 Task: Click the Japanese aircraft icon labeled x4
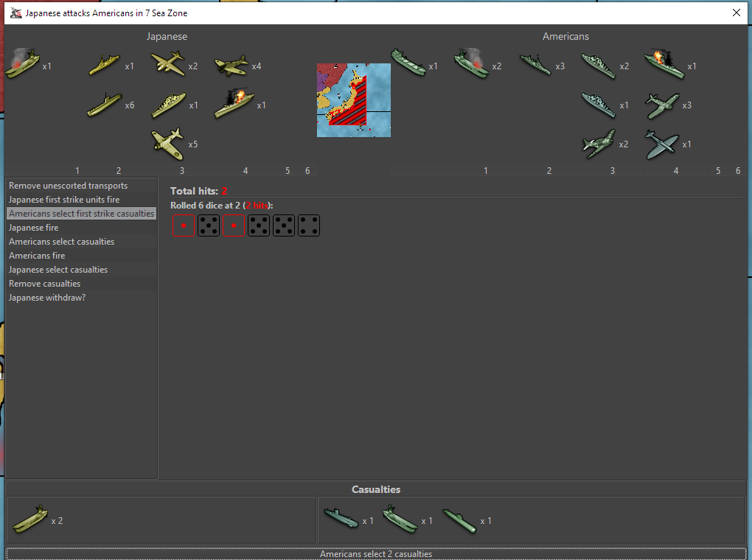pyautogui.click(x=231, y=66)
